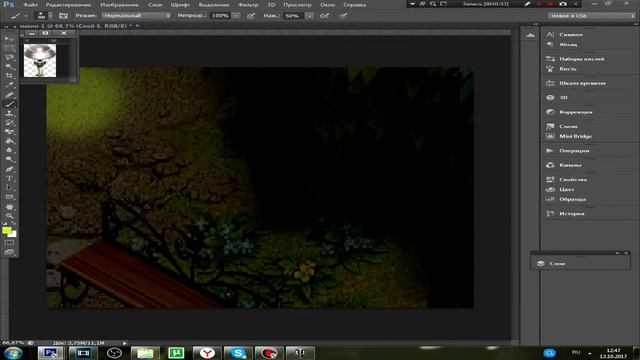The height and width of the screenshot is (360, 640).
Task: Select the Zoom tool
Action: (x=9, y=216)
